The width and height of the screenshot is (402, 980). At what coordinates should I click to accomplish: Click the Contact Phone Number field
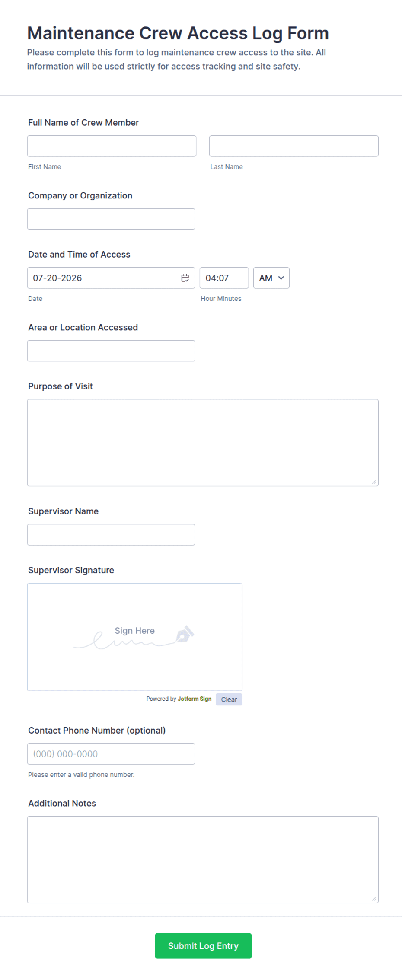111,754
